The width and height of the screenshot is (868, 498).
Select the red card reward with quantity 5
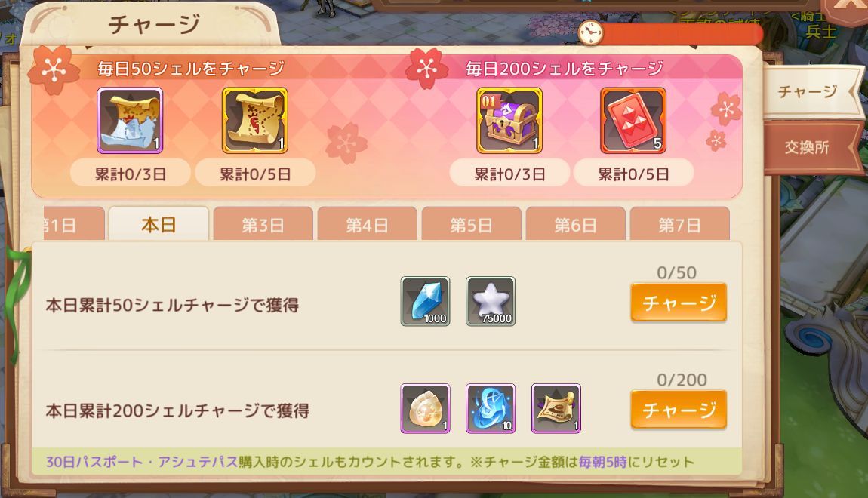point(633,120)
